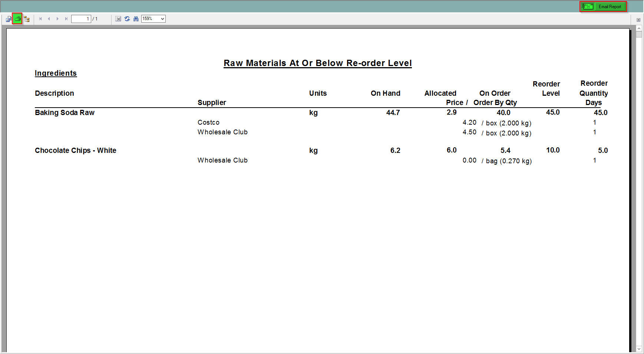Viewport: 644px width, 354px height.
Task: Click the stop loading icon
Action: (x=118, y=19)
